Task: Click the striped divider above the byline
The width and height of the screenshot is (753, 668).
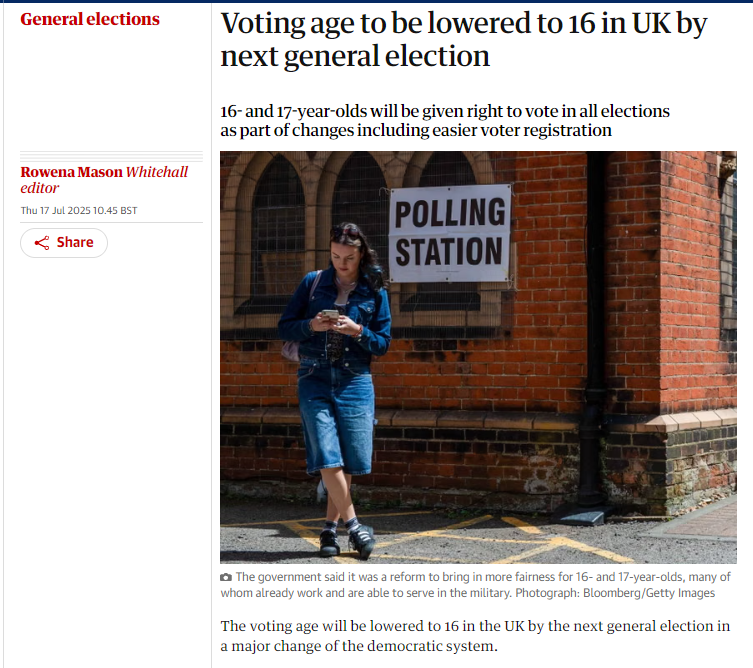Action: click(111, 156)
